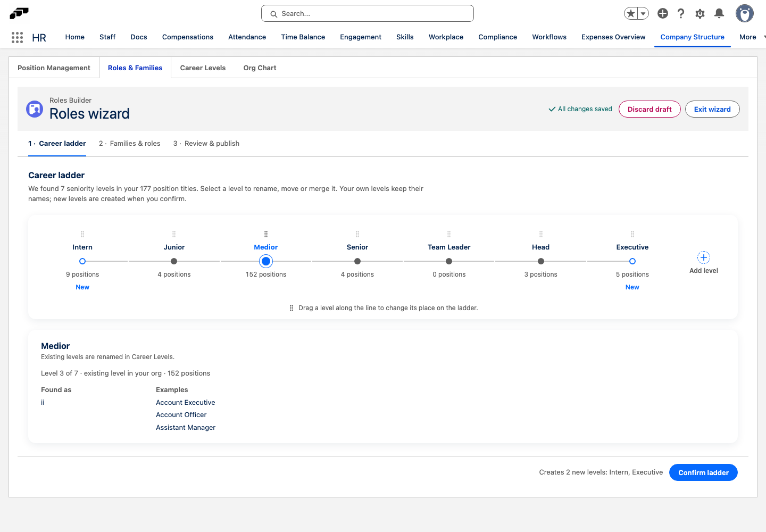Viewport: 766px width, 532px height.
Task: Open the help question mark icon
Action: click(x=681, y=13)
